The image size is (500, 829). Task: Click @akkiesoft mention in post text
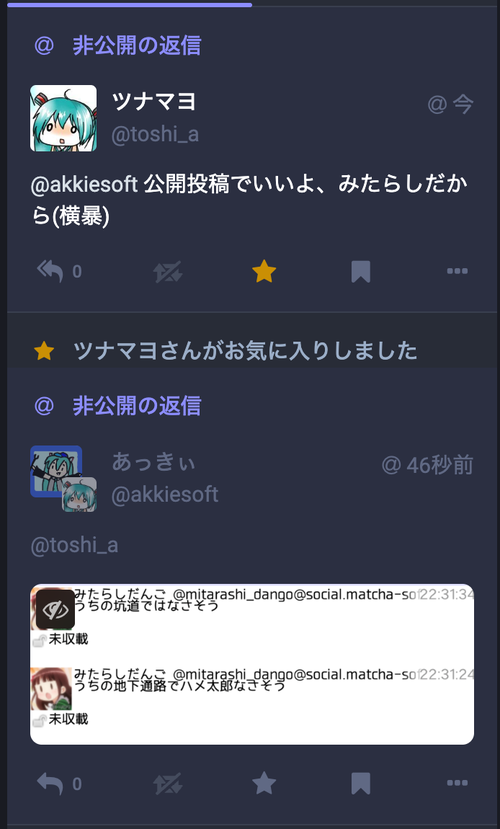[85, 185]
